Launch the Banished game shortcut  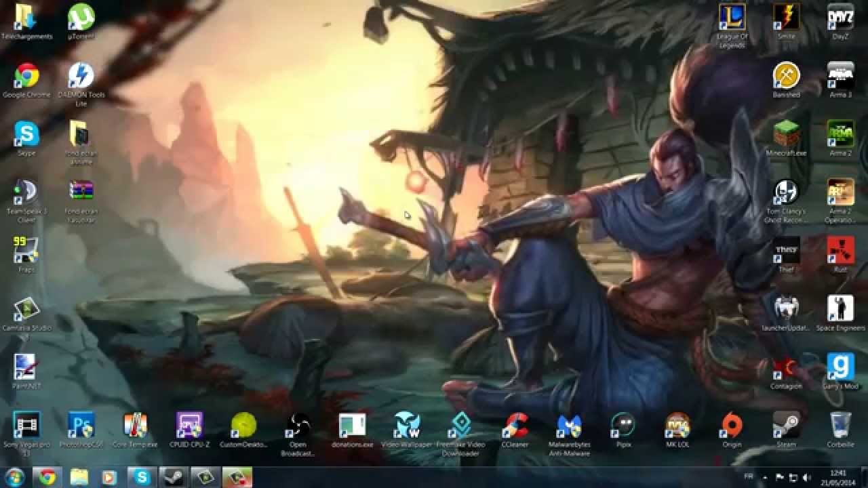(x=786, y=81)
